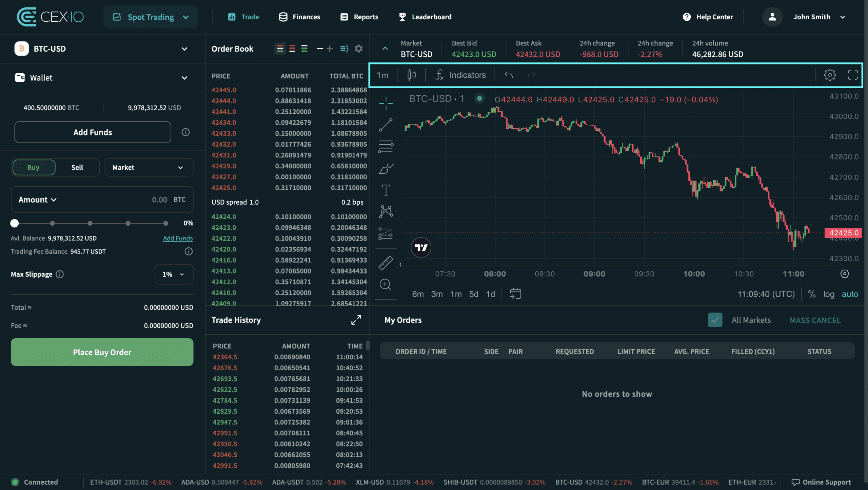
Task: Open the Fibonacci retracement tool
Action: click(386, 147)
